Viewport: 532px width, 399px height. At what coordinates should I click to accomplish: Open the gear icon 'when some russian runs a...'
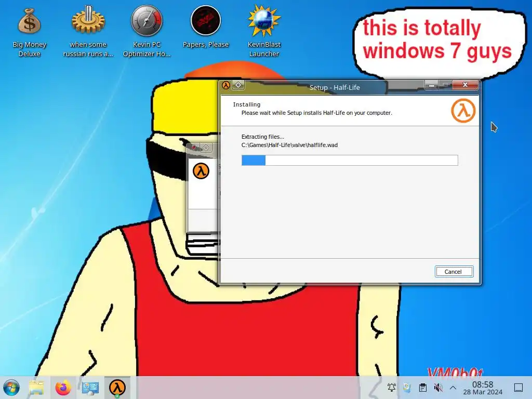point(88,32)
